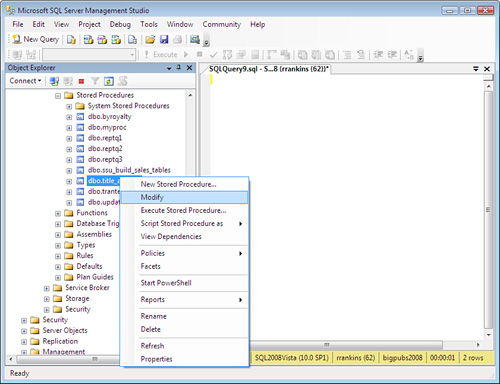Expand the dbo.myproc node
Image resolution: width=500 pixels, height=384 pixels.
pyautogui.click(x=69, y=128)
